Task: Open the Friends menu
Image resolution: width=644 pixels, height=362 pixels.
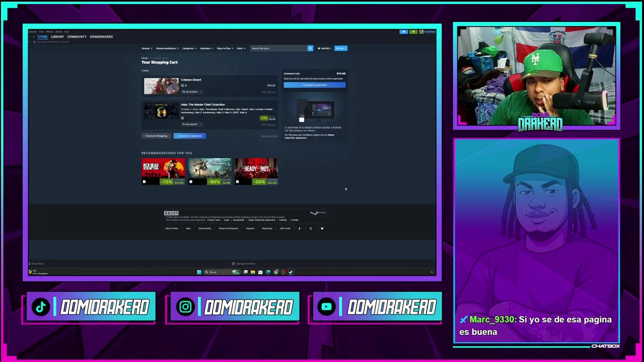Action: [x=49, y=32]
